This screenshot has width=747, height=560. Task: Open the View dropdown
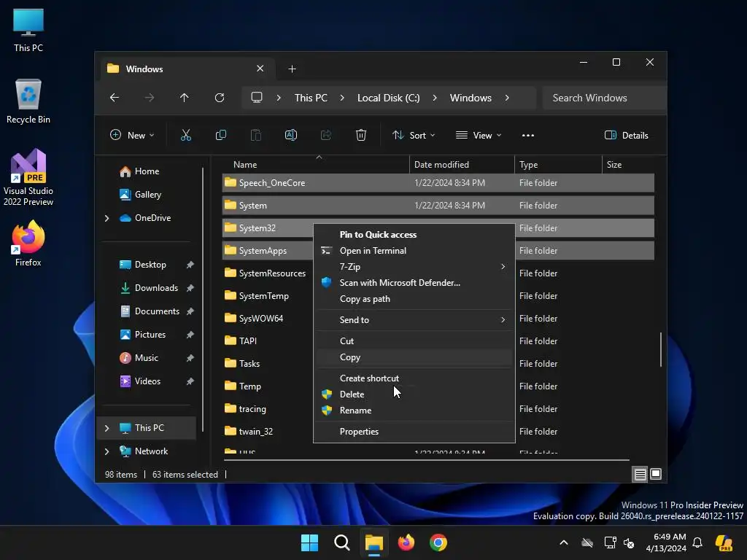click(479, 135)
